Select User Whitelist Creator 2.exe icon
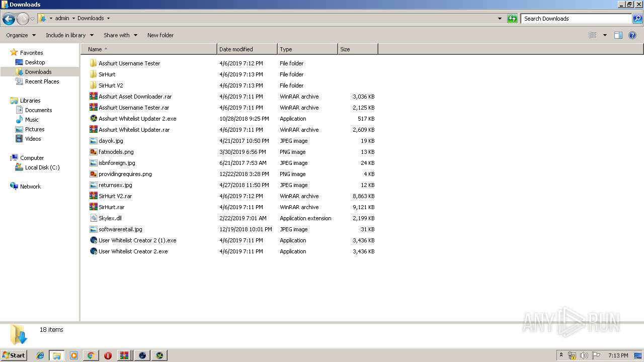 93,251
